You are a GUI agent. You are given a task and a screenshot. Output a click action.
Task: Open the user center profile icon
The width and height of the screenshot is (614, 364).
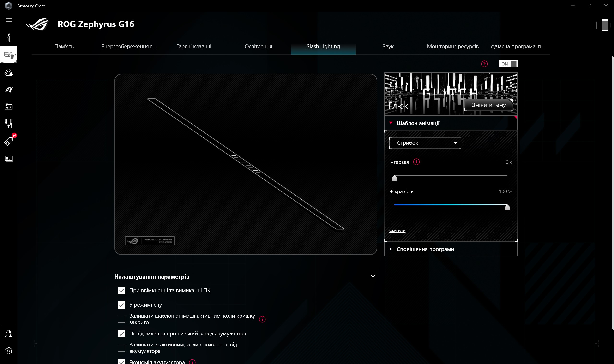9,334
